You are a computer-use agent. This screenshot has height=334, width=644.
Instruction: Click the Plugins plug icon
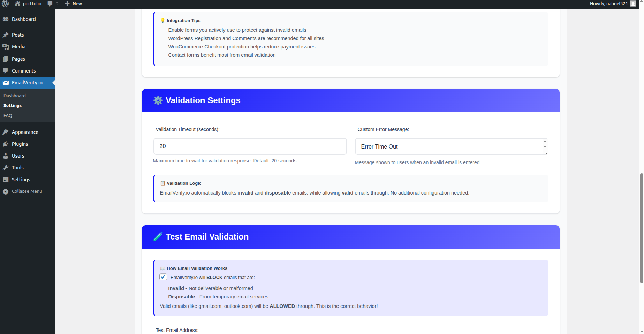coord(6,144)
